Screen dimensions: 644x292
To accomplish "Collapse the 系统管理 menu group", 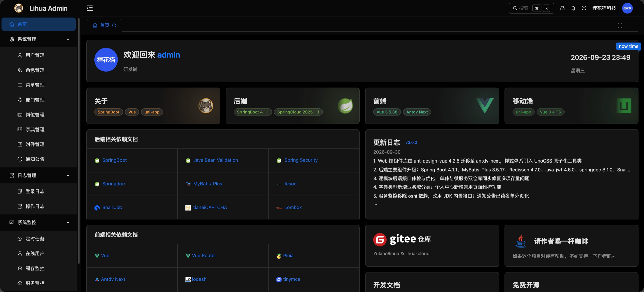I will [38, 39].
